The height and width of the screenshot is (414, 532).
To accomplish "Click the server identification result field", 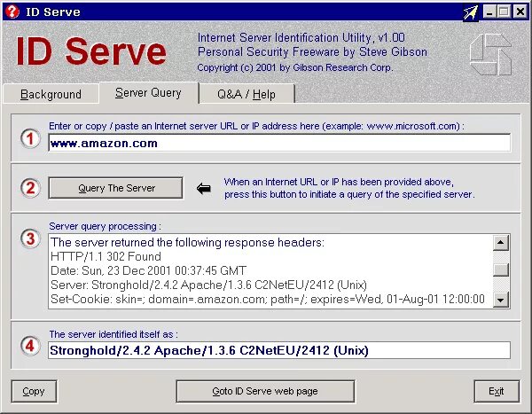I will 279,350.
